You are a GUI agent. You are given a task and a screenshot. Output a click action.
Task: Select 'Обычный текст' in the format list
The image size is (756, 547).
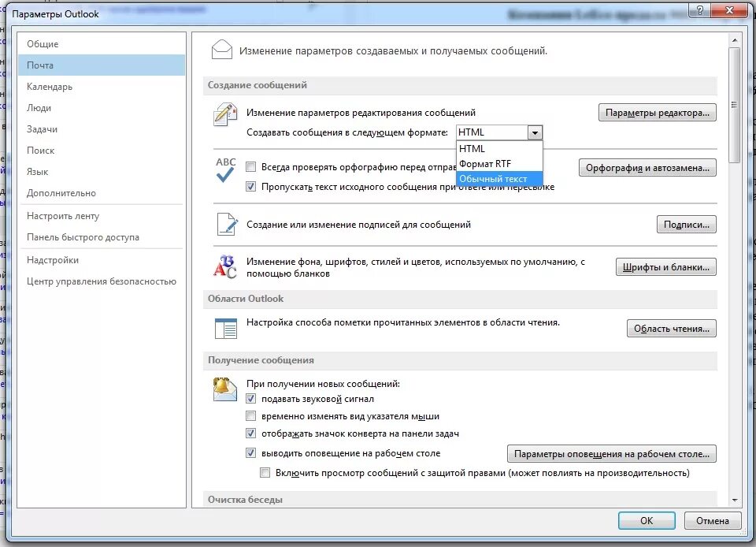point(499,178)
